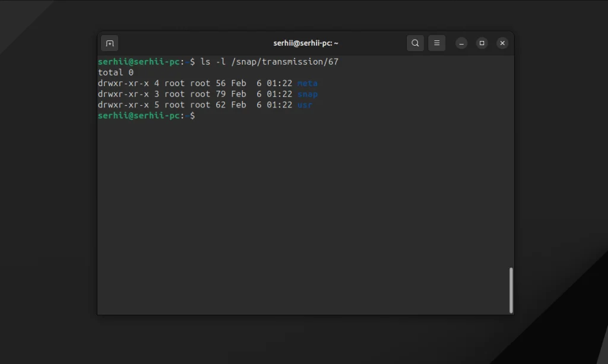Maximize the terminal window
This screenshot has height=364, width=608.
(x=482, y=43)
